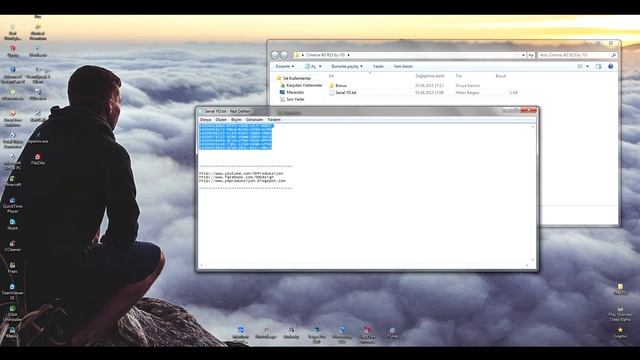Open the IObit Uninstaller desktop icon

13,313
